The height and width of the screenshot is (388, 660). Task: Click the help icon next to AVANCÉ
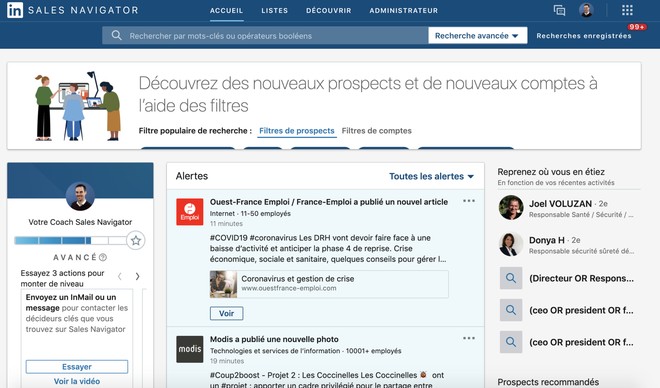point(103,257)
